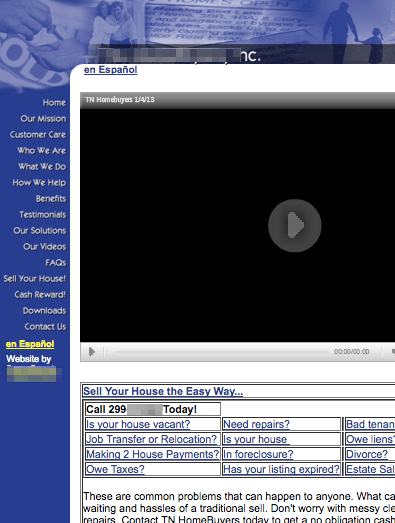Click the yellow en Español sidebar link

click(30, 344)
